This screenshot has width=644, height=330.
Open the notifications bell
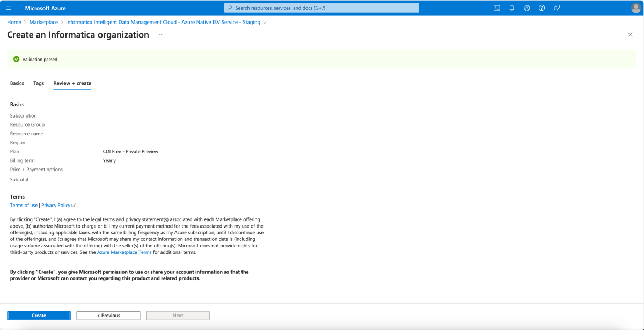[x=512, y=8]
